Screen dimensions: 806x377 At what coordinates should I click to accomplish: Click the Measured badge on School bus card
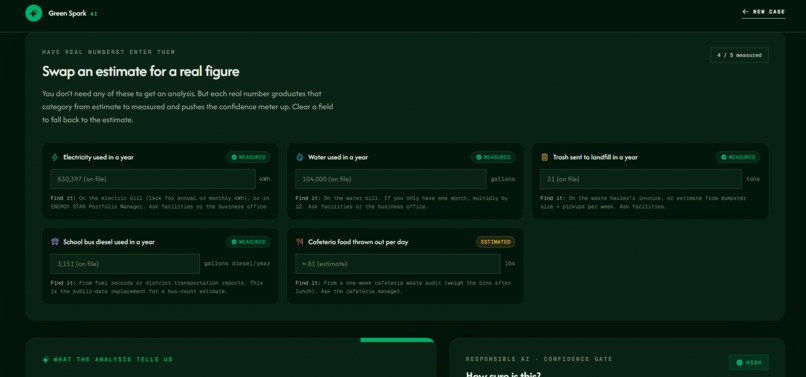(248, 242)
